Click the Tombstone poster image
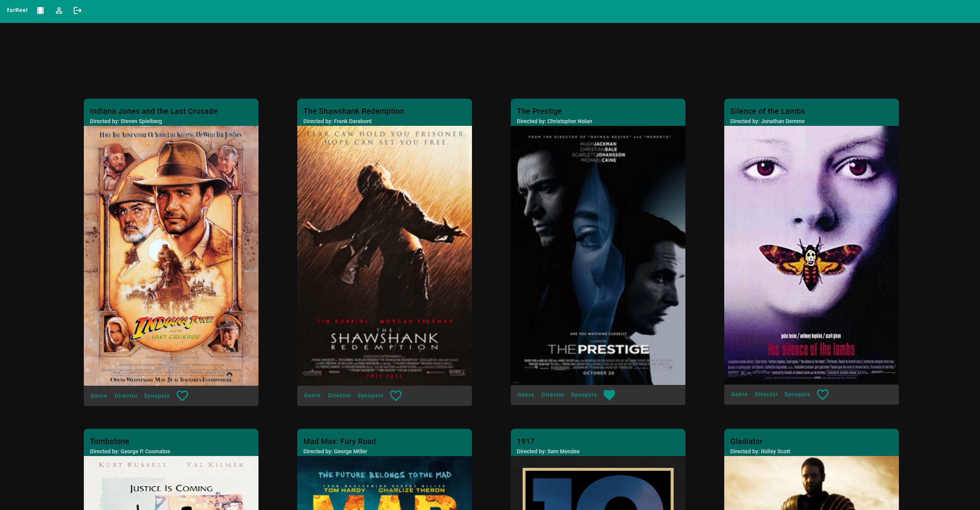980x510 pixels. (171, 483)
